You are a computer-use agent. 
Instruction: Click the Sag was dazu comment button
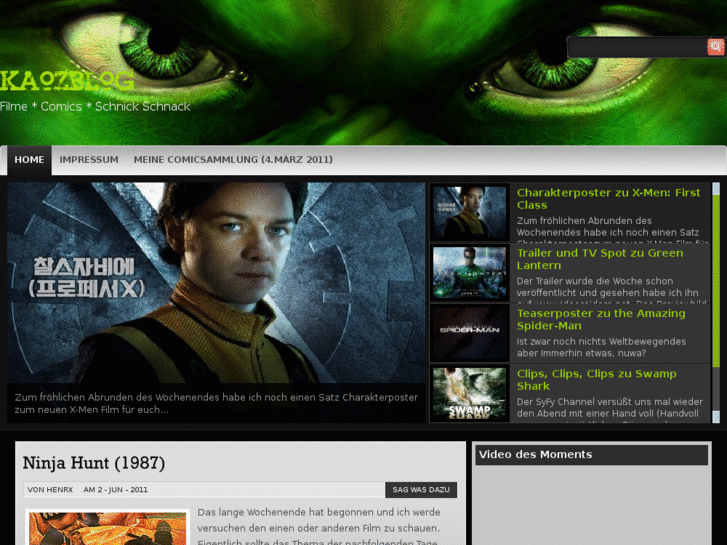pyautogui.click(x=421, y=490)
